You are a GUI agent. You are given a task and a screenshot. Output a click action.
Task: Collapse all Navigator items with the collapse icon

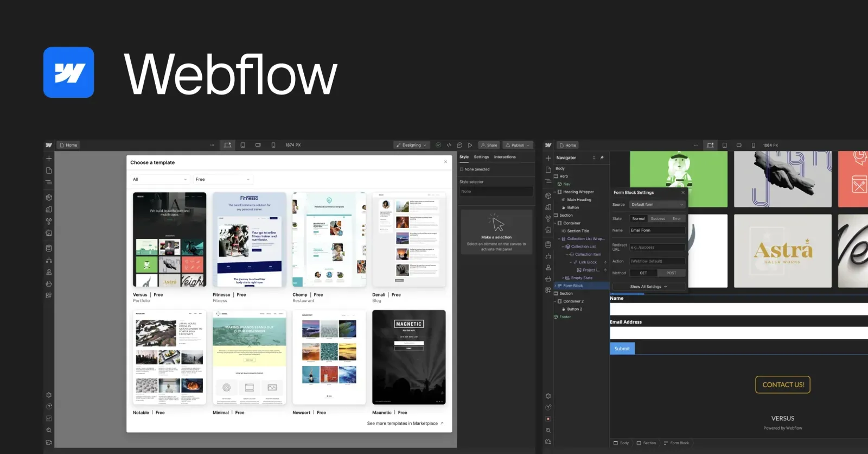point(594,157)
